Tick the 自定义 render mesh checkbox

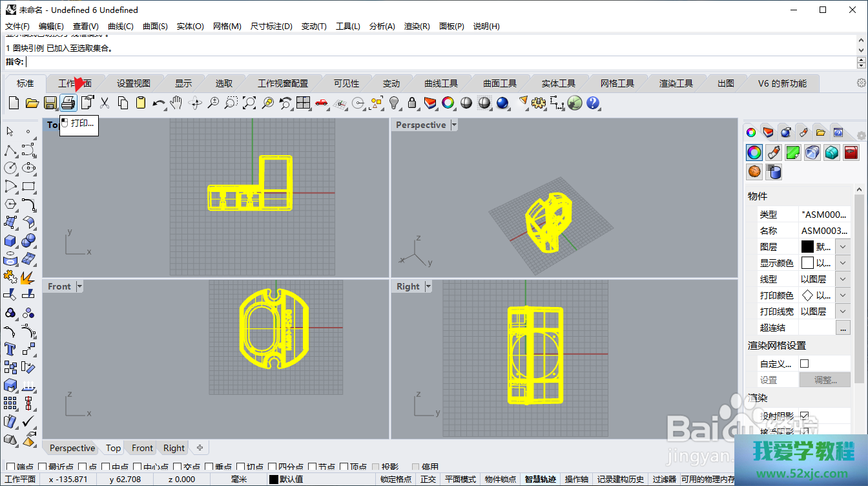click(804, 364)
